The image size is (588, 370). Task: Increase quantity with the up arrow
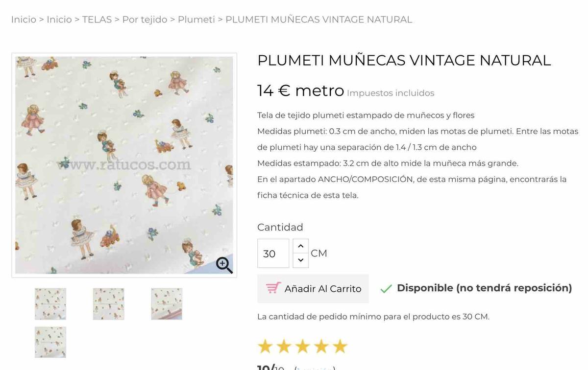click(x=300, y=246)
